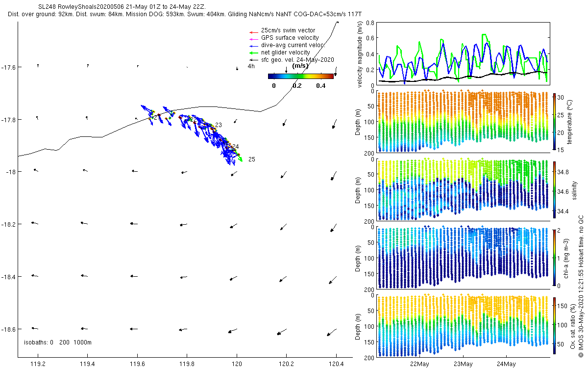The width and height of the screenshot is (588, 368).
Task: Click the '-18' latitude tick on the map
Action: point(12,172)
